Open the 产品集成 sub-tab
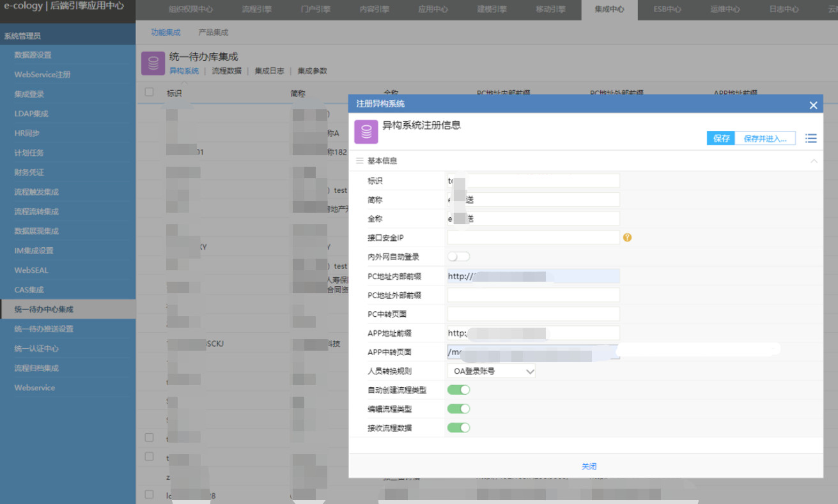Viewport: 838px width, 504px height. [213, 32]
